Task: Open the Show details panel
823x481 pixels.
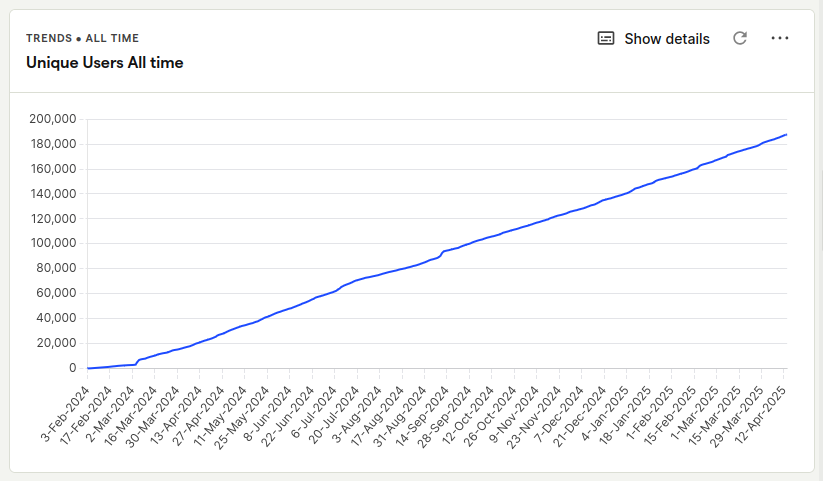Action: 653,39
